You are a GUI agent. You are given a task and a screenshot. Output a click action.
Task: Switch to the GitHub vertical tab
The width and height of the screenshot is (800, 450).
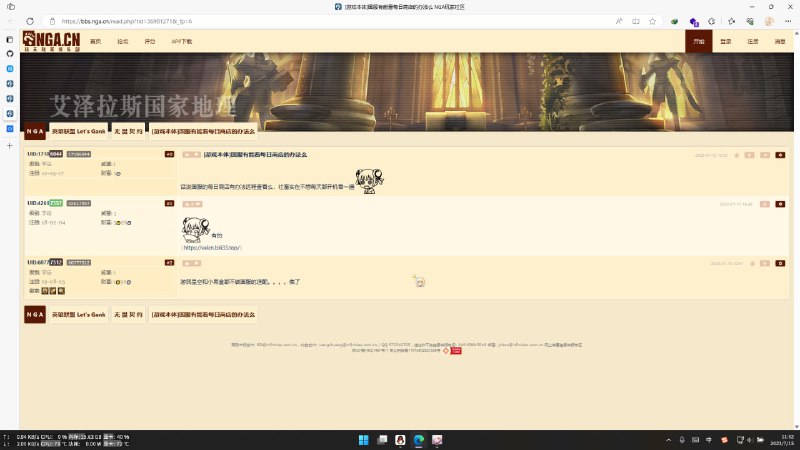pos(10,54)
